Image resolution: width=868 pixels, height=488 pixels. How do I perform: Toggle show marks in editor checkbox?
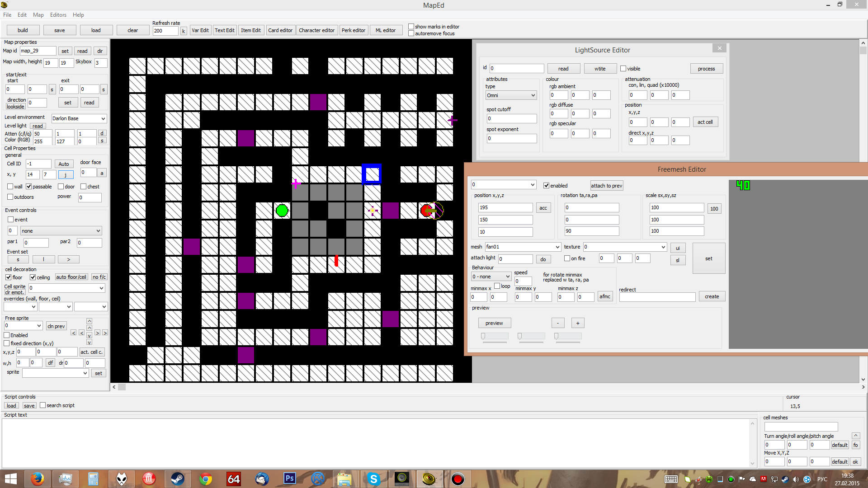click(x=411, y=27)
